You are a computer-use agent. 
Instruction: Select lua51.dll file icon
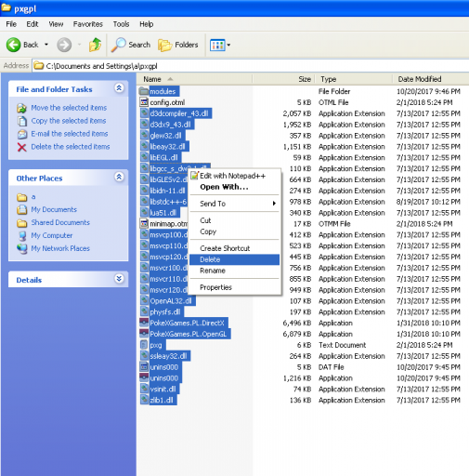144,212
